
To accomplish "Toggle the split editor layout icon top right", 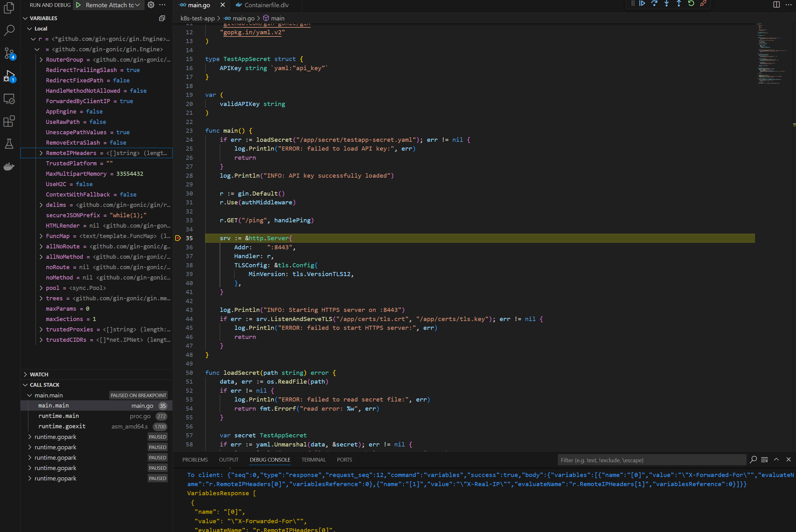I will [776, 4].
